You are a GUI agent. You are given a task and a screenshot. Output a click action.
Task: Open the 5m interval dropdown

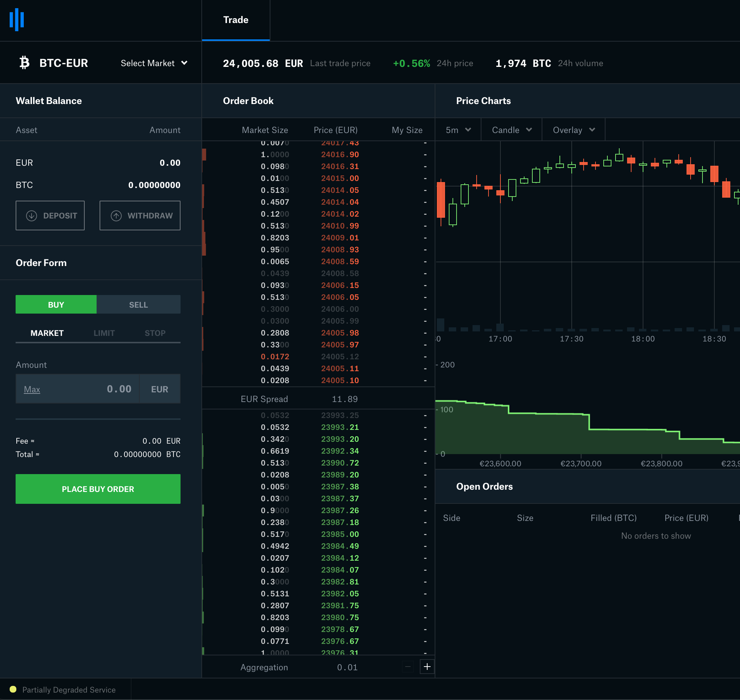coord(458,130)
